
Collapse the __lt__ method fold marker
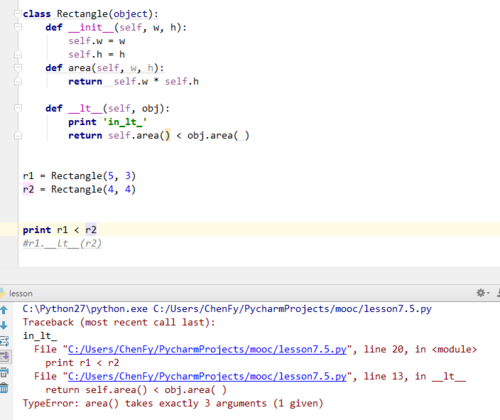click(x=18, y=108)
